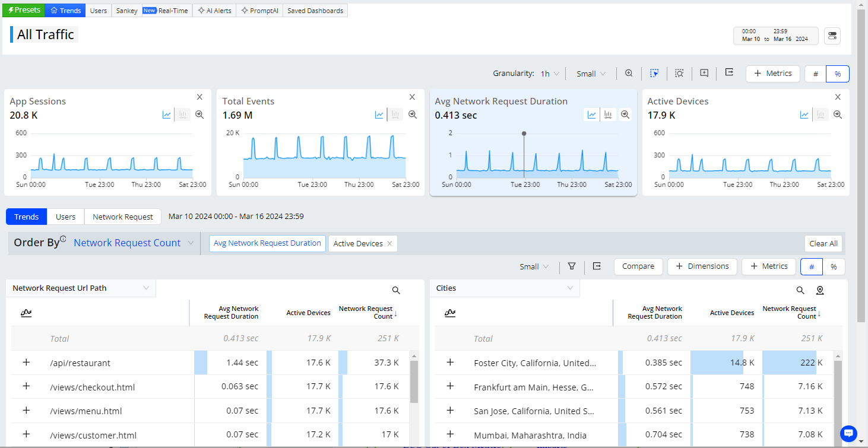This screenshot has height=448, width=868.
Task: Toggle the number view in dimensions toolbar
Action: pyautogui.click(x=812, y=266)
